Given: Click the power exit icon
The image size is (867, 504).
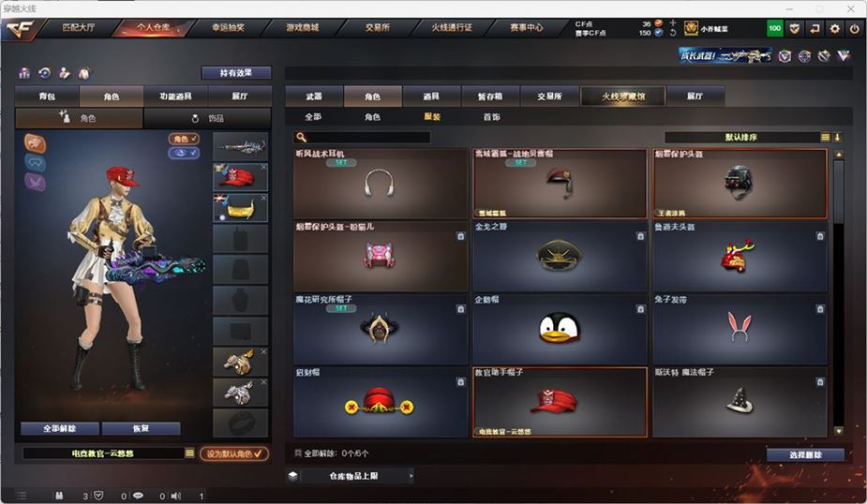Looking at the screenshot, I should click(854, 28).
